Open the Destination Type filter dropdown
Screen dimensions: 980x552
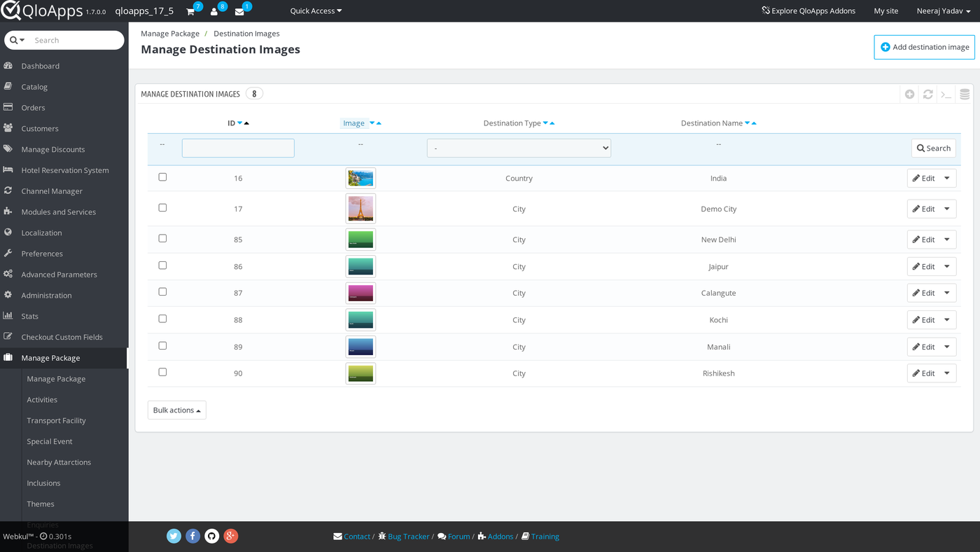pyautogui.click(x=519, y=148)
